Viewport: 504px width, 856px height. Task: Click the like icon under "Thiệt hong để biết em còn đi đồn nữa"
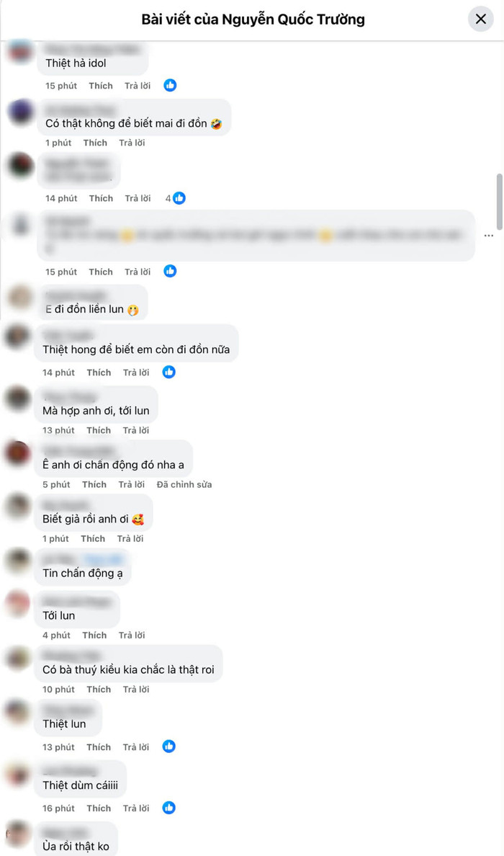169,373
